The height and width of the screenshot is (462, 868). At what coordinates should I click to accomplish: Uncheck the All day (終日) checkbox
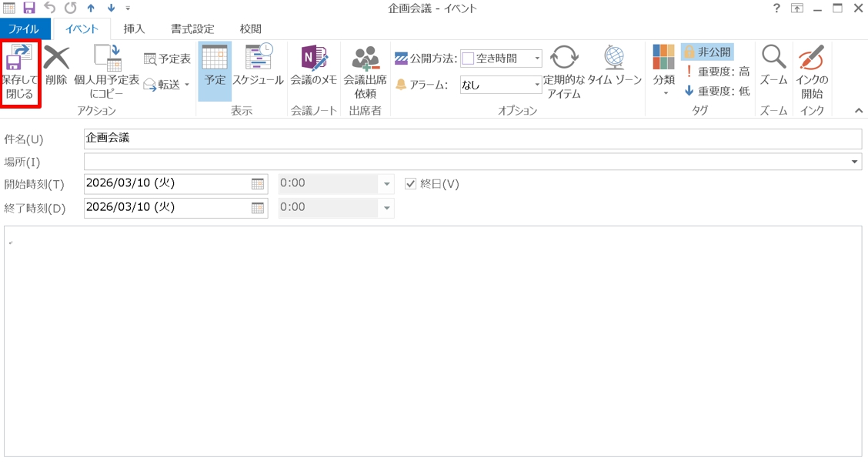[x=410, y=184]
